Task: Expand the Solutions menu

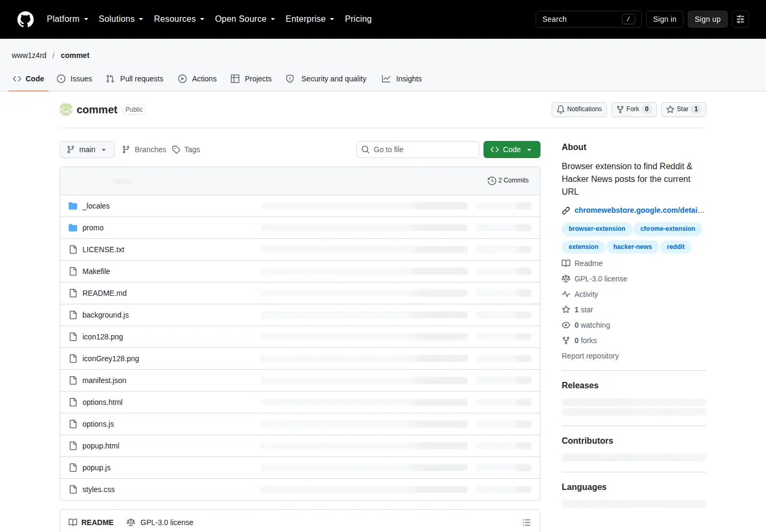Action: point(121,19)
